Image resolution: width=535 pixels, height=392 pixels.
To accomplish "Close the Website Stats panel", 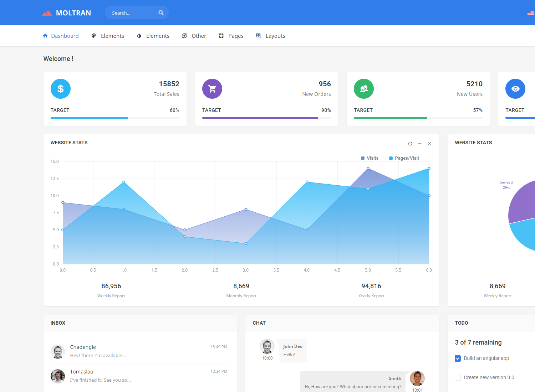I will coord(429,144).
